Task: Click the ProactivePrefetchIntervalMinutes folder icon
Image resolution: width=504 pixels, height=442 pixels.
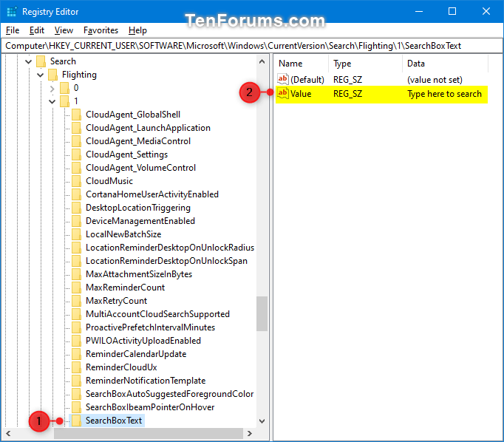Action: click(x=77, y=327)
